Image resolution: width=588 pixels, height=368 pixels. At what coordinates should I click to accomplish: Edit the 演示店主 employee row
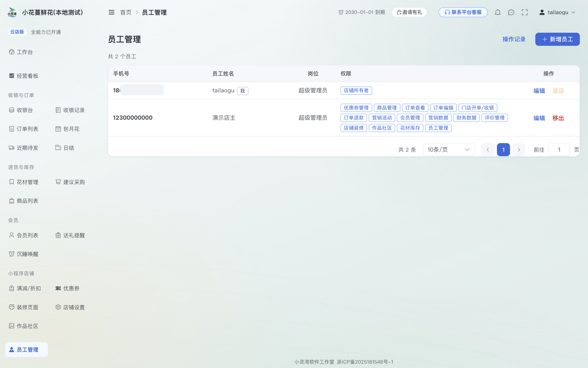539,118
